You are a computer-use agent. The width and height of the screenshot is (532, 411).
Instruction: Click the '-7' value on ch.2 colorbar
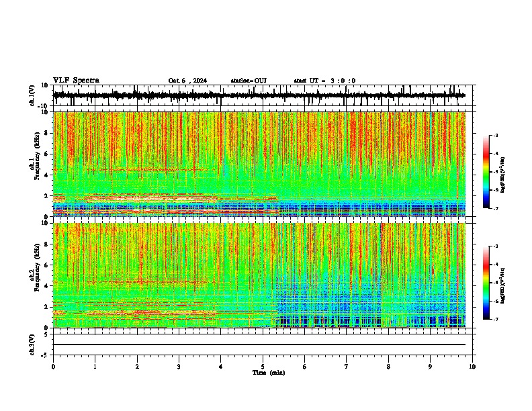(495, 320)
